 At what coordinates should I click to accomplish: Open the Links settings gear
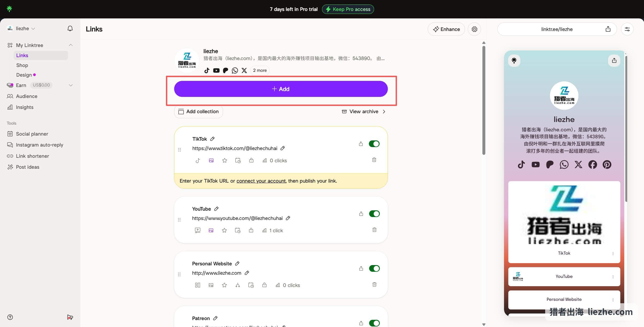[474, 29]
